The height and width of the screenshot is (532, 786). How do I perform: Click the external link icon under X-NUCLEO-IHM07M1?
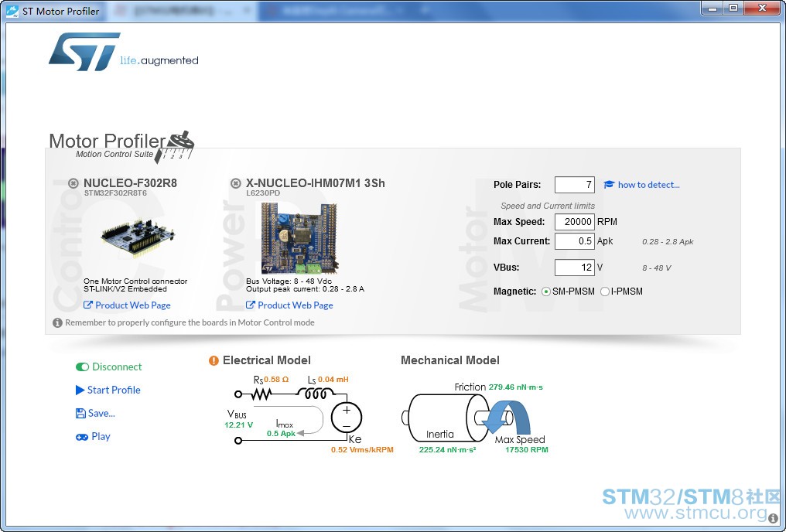click(250, 305)
